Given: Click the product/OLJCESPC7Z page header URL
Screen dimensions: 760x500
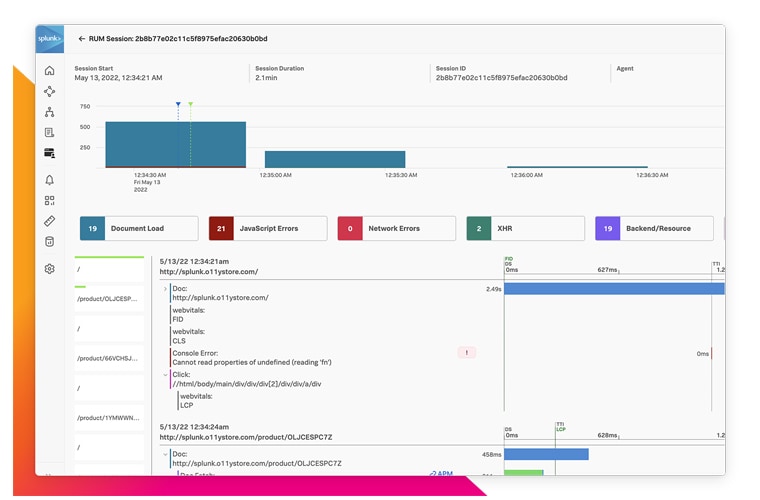Looking at the screenshot, I should (246, 438).
